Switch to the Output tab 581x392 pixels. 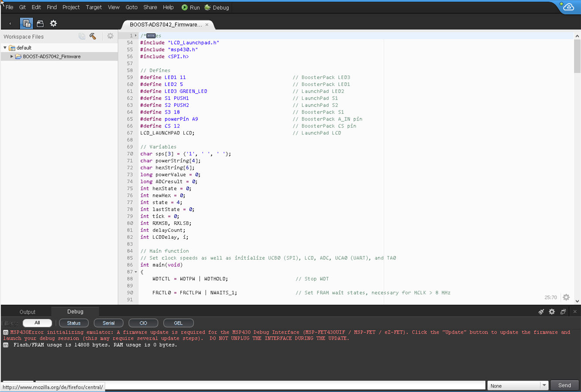[x=27, y=312]
